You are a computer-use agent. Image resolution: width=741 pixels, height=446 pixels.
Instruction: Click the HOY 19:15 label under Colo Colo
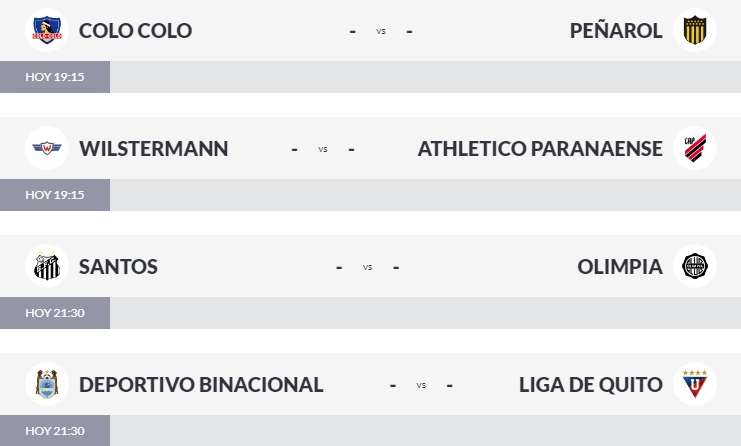[x=55, y=77]
